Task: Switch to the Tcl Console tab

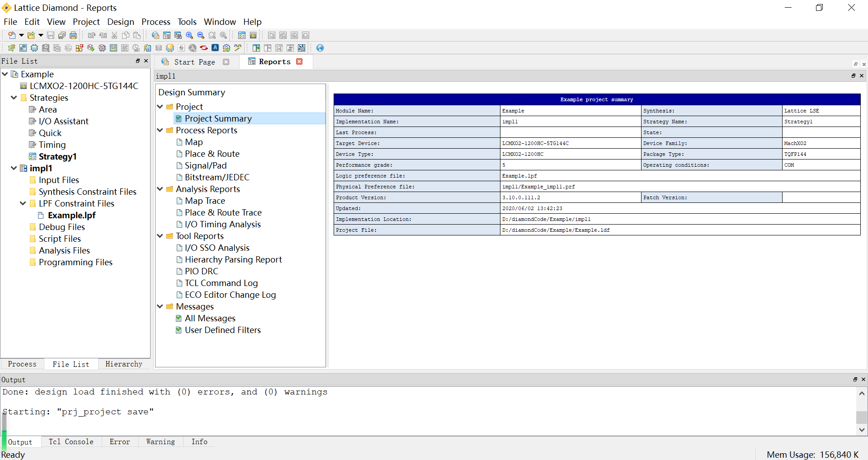Action: point(71,442)
